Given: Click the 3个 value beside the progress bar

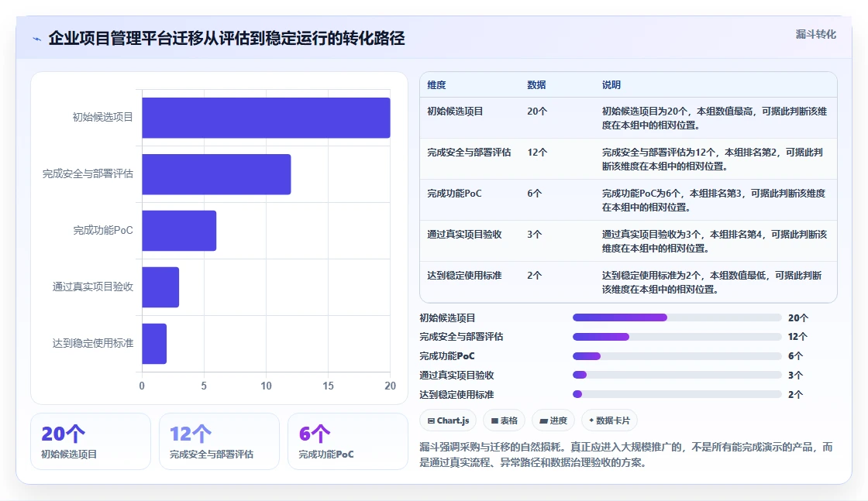Looking at the screenshot, I should pos(795,376).
